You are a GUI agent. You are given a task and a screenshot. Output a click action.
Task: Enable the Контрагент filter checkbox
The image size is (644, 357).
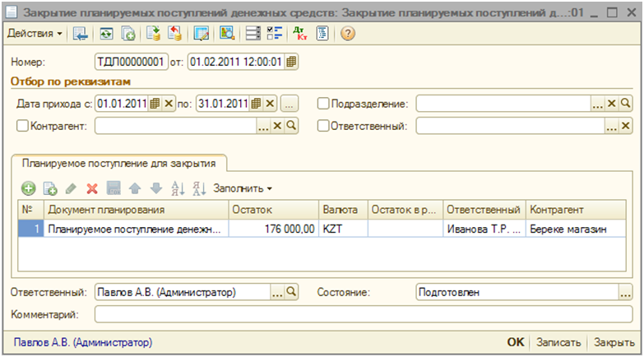pos(22,126)
